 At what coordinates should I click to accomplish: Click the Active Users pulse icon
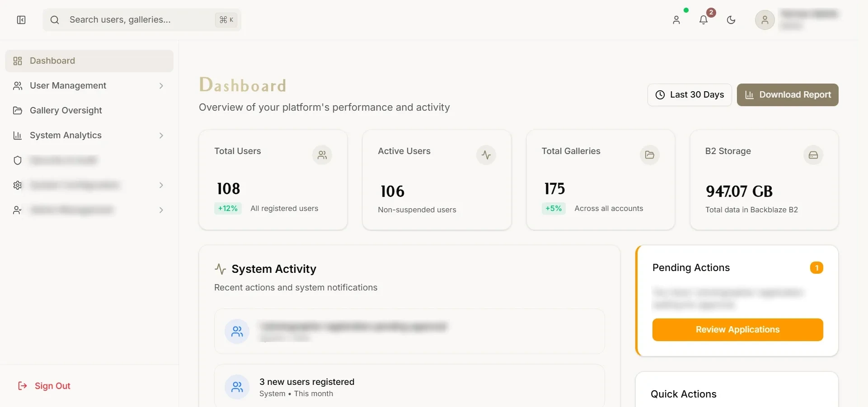click(486, 155)
